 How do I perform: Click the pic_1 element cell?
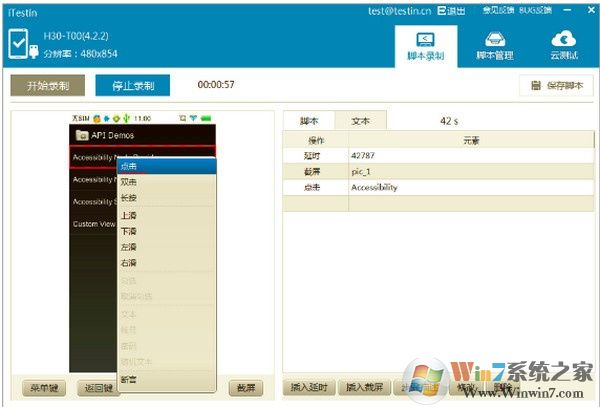coord(471,172)
